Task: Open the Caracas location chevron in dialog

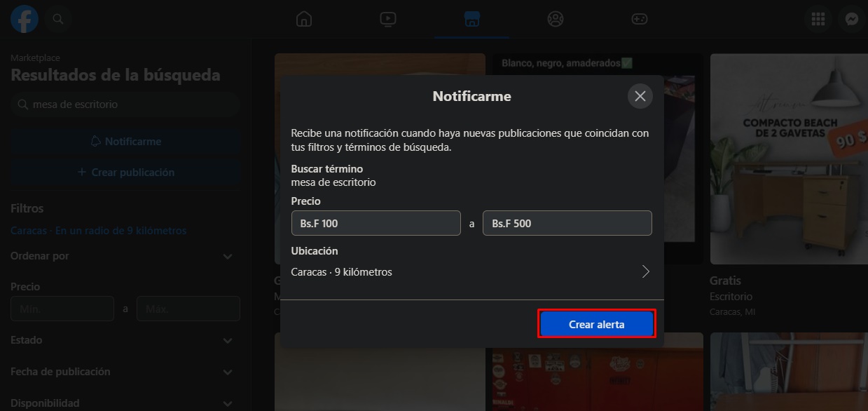Action: [x=646, y=271]
